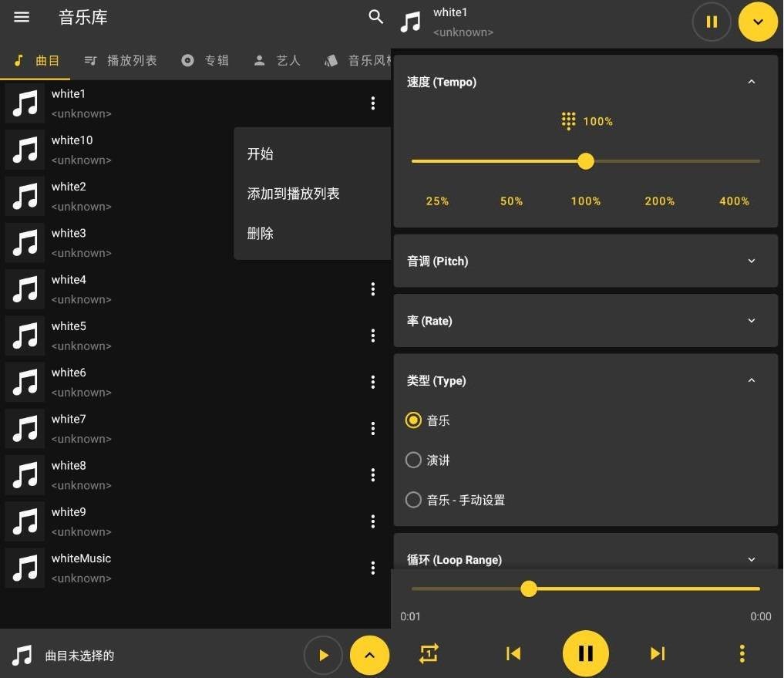
Task: Select 音乐 - 手动设置 radio option
Action: tap(414, 500)
